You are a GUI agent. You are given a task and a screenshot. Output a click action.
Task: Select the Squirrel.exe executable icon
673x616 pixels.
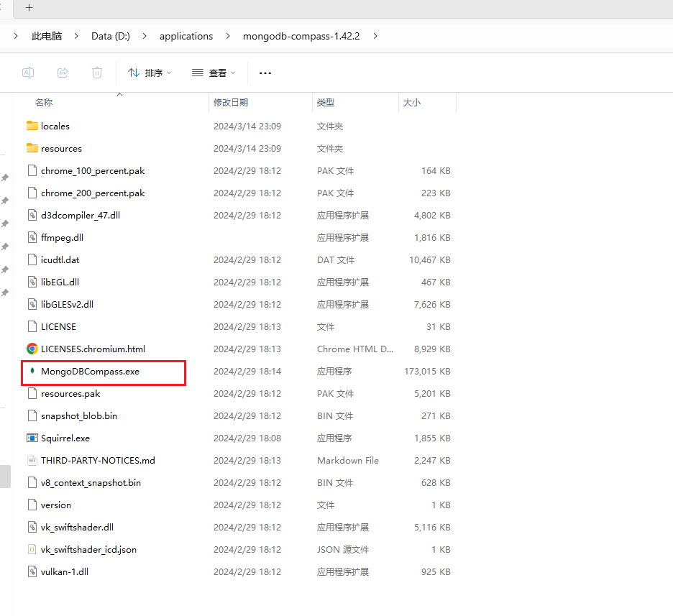[32, 438]
